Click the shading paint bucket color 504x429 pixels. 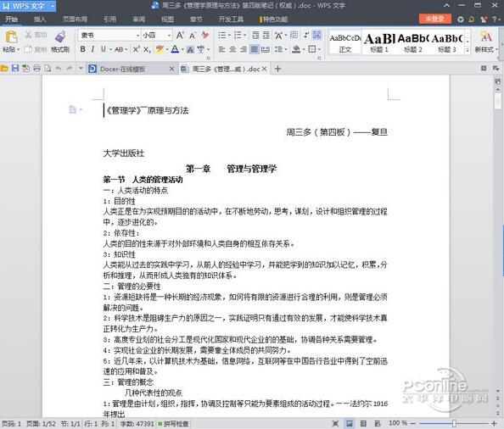pos(296,49)
